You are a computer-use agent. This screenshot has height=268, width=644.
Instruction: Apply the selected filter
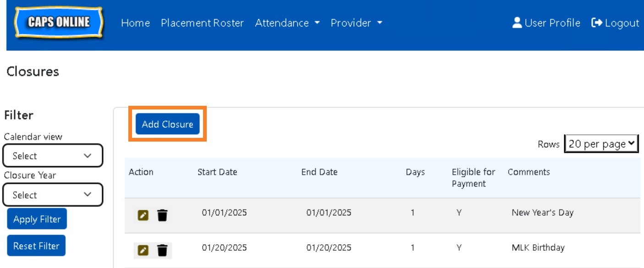pos(37,219)
